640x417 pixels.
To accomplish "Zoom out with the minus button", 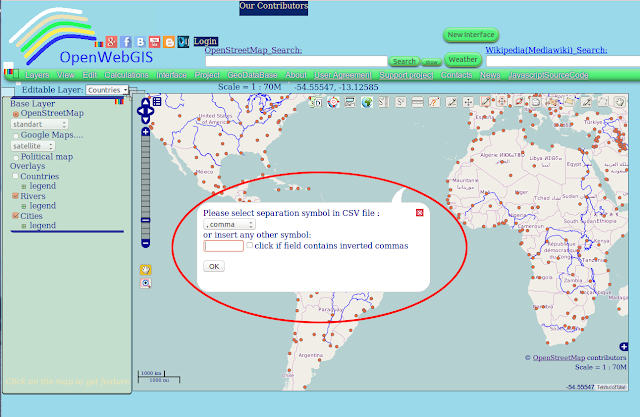I will [x=146, y=244].
